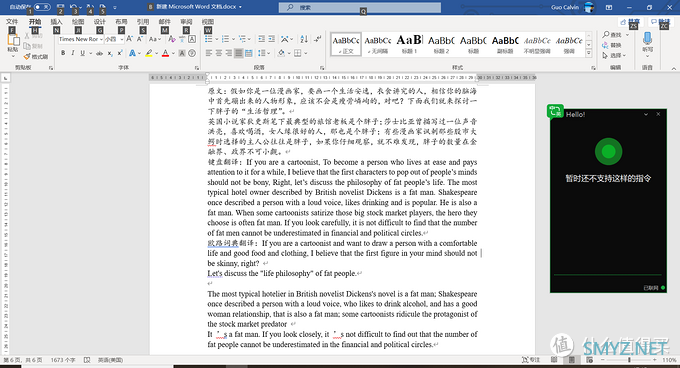
Task: Click the search box in title bar
Action: (x=360, y=7)
